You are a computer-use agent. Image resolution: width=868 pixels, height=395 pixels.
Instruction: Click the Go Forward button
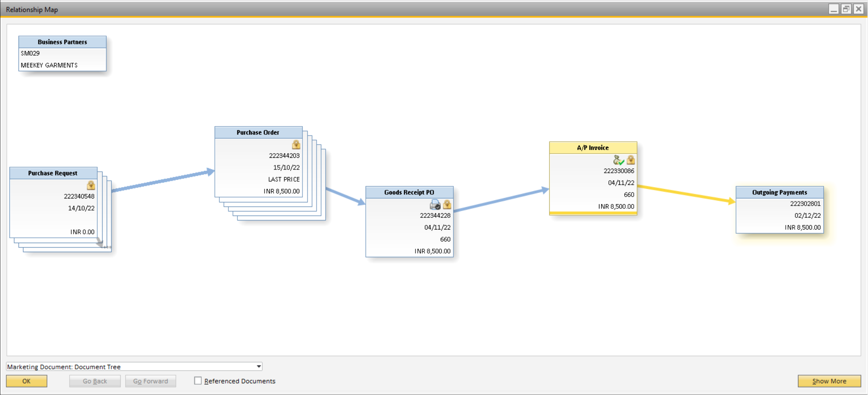coord(151,381)
